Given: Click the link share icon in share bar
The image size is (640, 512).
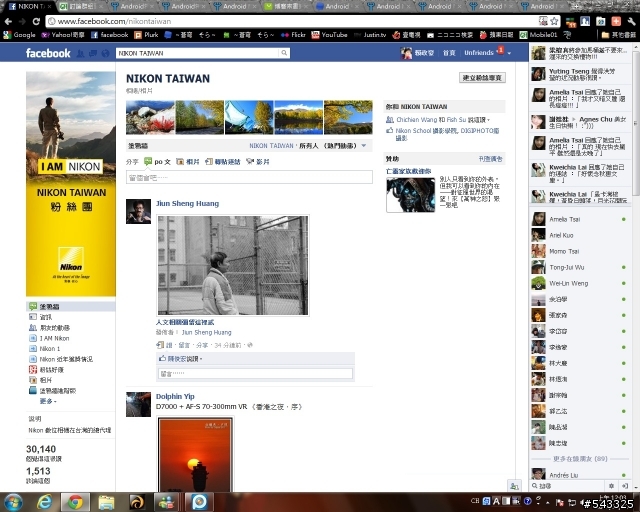Looking at the screenshot, I should (209, 161).
